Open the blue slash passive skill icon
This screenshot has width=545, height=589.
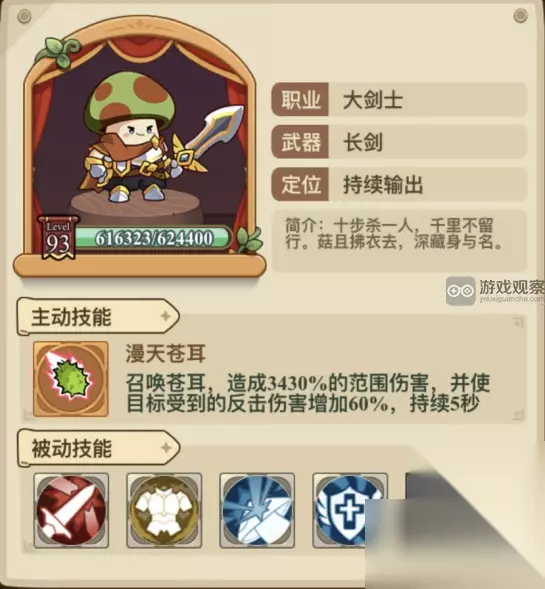coord(257,510)
